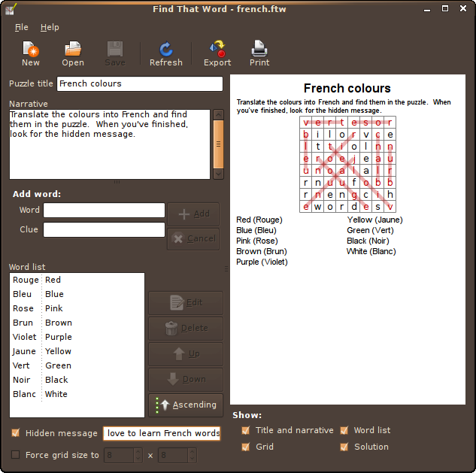Viewport: 476px width, 473px height.
Task: Click the grid width spin field
Action: [x=119, y=455]
